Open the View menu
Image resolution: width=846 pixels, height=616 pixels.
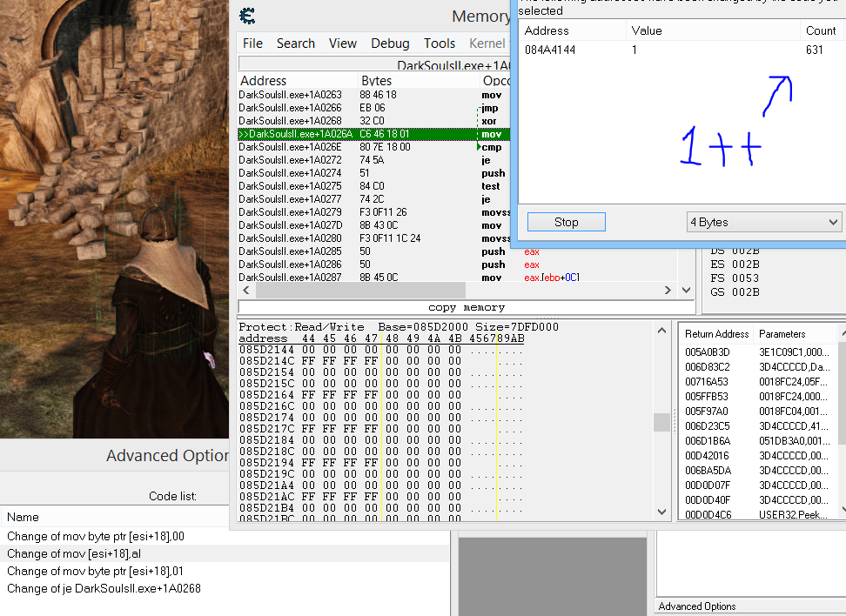342,43
